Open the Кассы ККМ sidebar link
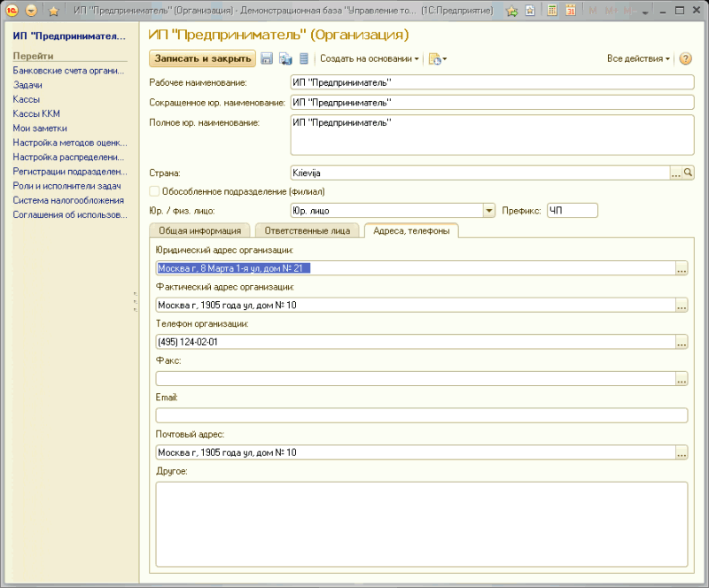709x588 pixels. click(36, 113)
